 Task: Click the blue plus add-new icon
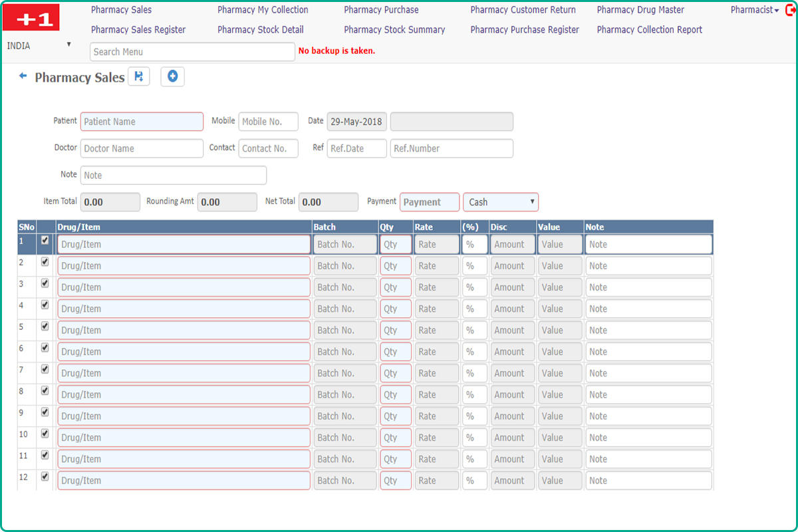tap(172, 77)
